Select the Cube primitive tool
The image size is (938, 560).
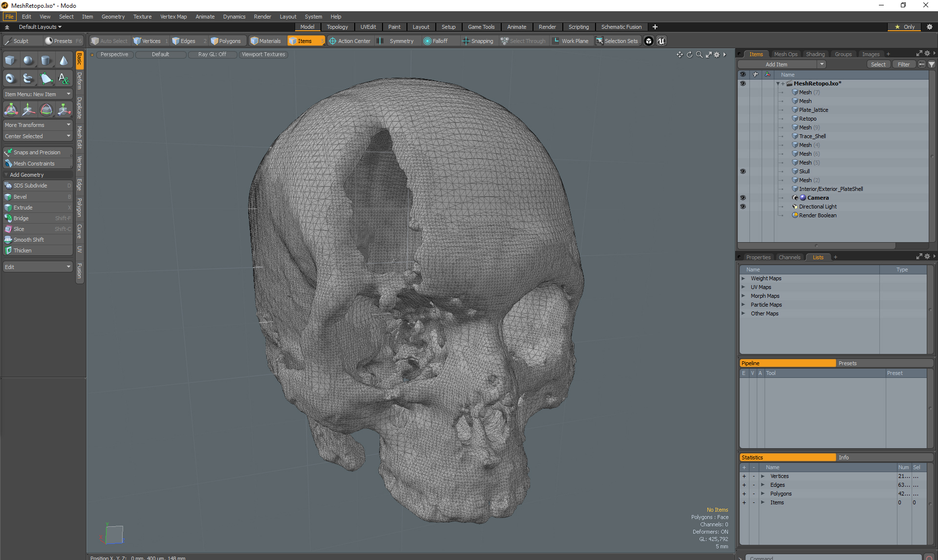(x=10, y=61)
